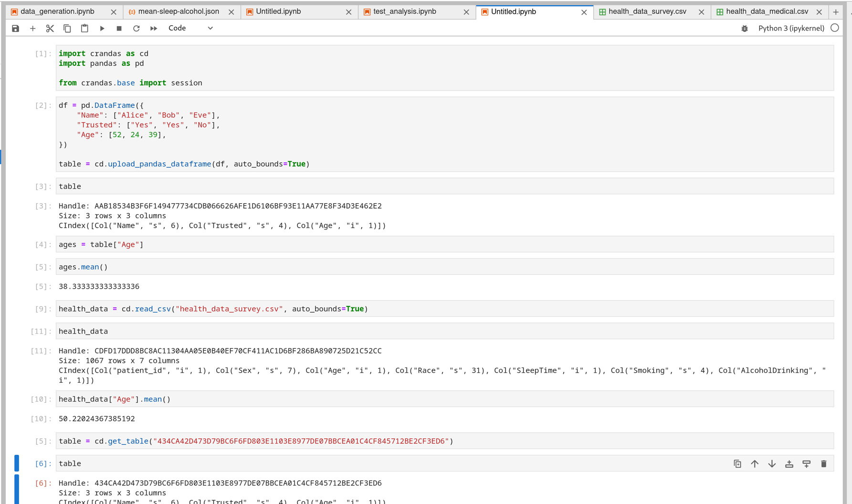Screen dimensions: 852x504
Task: Move cell 6 up with arrow icon
Action: pos(755,463)
